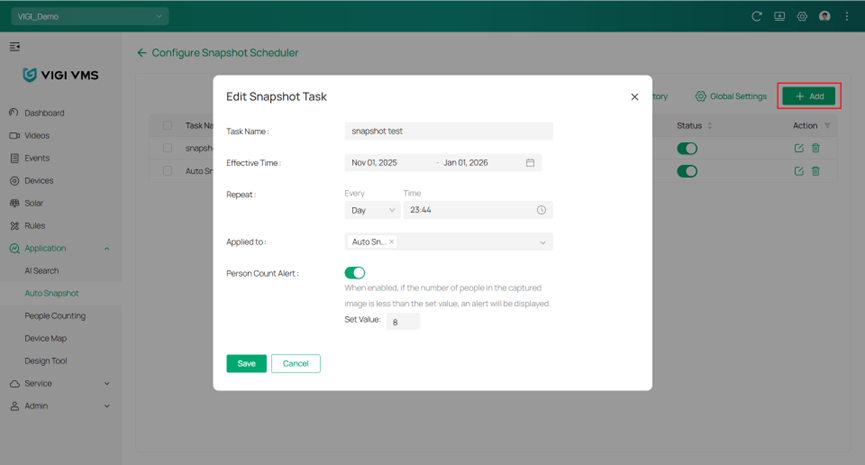Image resolution: width=865 pixels, height=465 pixels.
Task: Collapse the Application menu section
Action: click(x=107, y=249)
